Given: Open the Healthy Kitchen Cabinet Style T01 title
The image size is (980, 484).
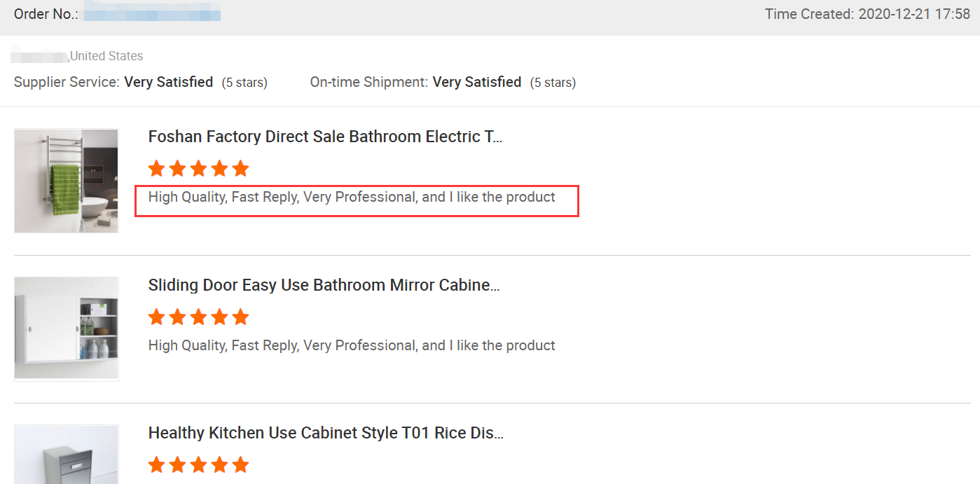Looking at the screenshot, I should 326,433.
